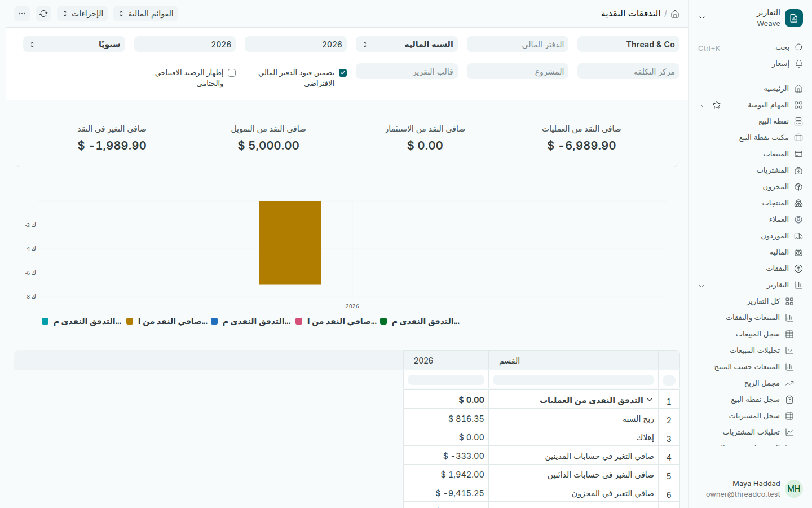The image size is (812, 508).
Task: Click the مجمل الربح trend icon
Action: [789, 383]
